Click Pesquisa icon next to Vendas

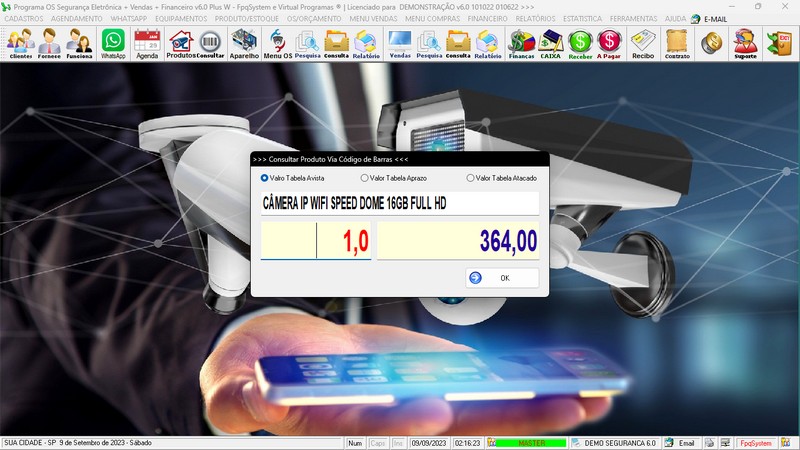coord(429,43)
